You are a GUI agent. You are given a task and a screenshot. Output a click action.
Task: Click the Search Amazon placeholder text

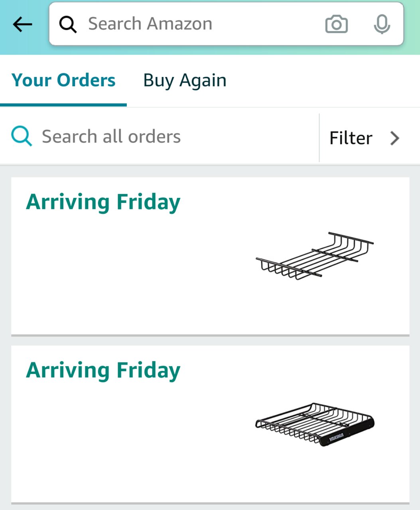(150, 24)
